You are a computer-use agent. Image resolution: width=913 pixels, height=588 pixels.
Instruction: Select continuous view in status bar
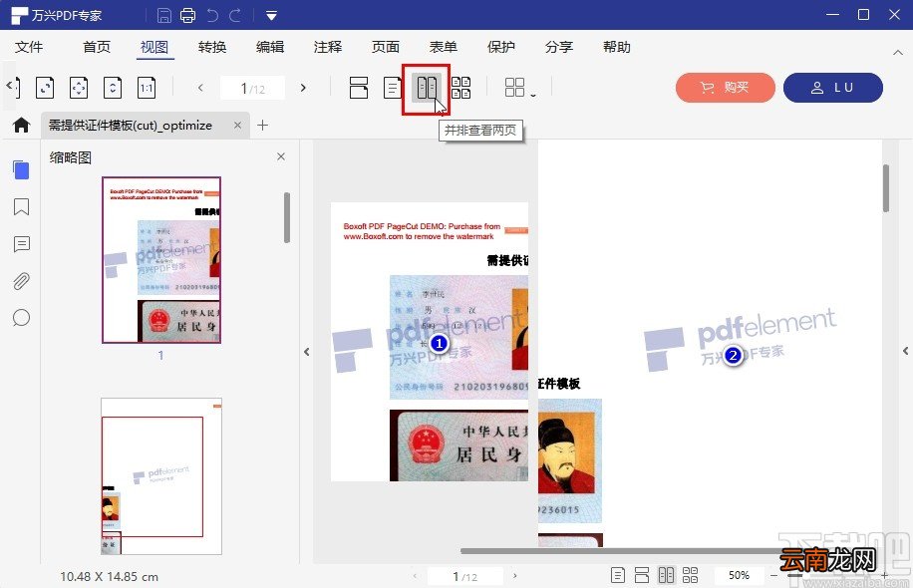(642, 576)
